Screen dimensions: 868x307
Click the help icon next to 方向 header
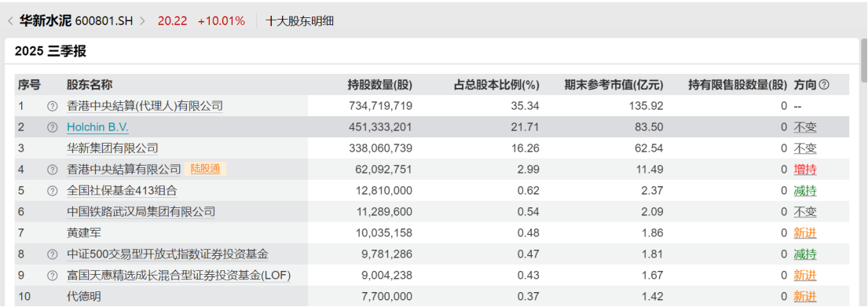click(824, 85)
